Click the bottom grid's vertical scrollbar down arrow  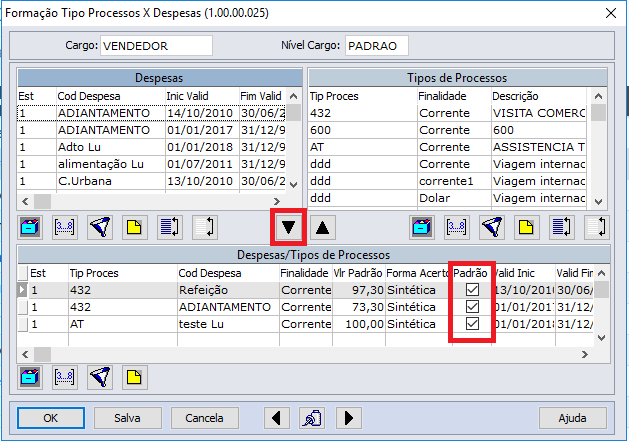coord(601,338)
